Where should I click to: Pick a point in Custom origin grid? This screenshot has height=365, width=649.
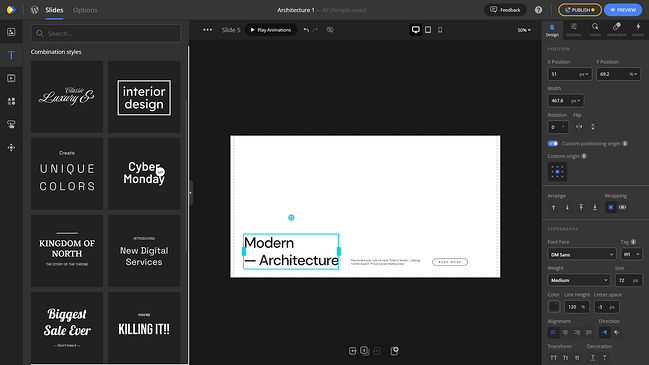557,171
